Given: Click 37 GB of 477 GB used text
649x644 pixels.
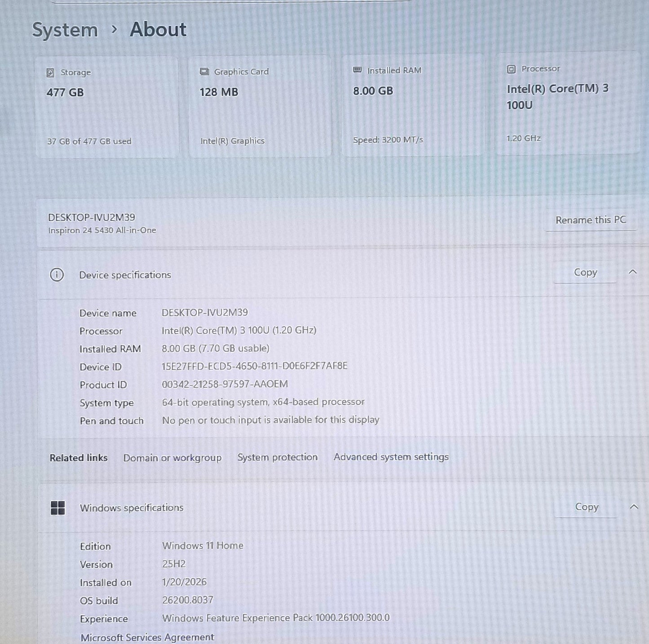Looking at the screenshot, I should point(89,141).
